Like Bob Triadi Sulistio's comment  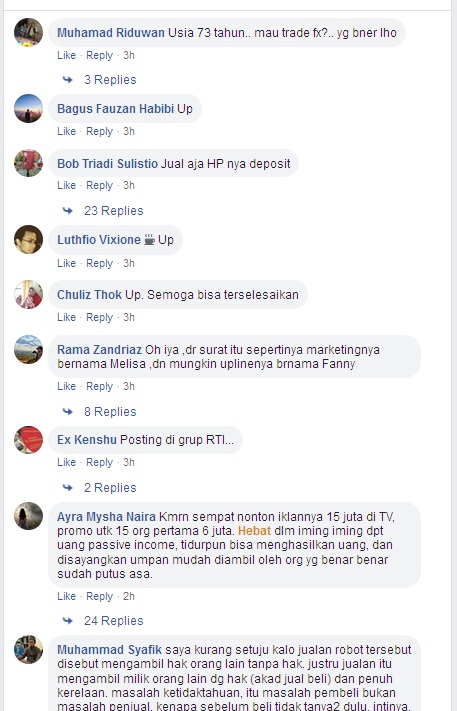click(x=66, y=185)
